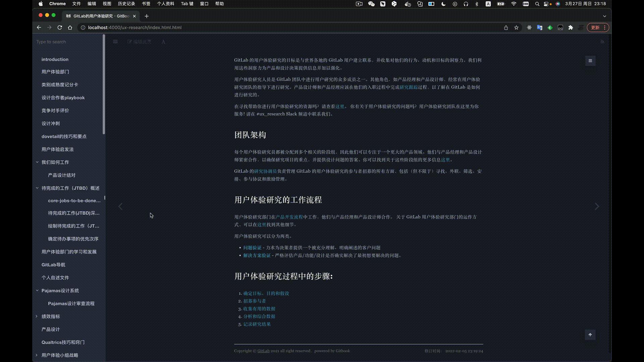The width and height of the screenshot is (644, 362).
Task: Collapse the 我们如何工作 section
Action: click(x=37, y=162)
